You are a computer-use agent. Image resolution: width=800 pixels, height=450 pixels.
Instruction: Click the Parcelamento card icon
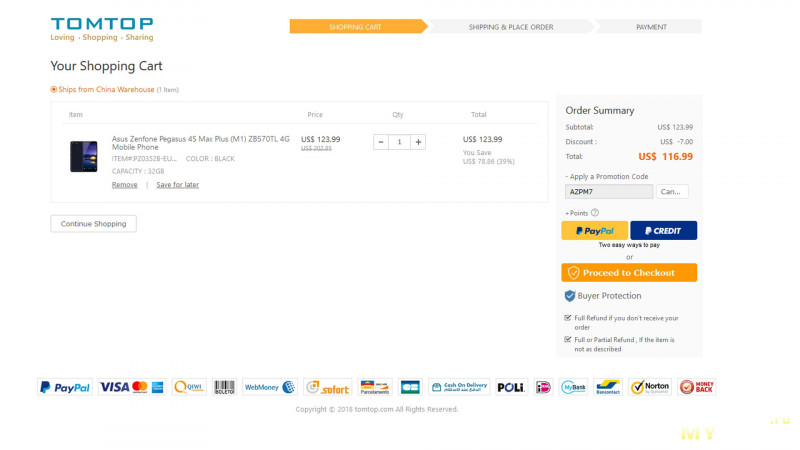pos(374,387)
